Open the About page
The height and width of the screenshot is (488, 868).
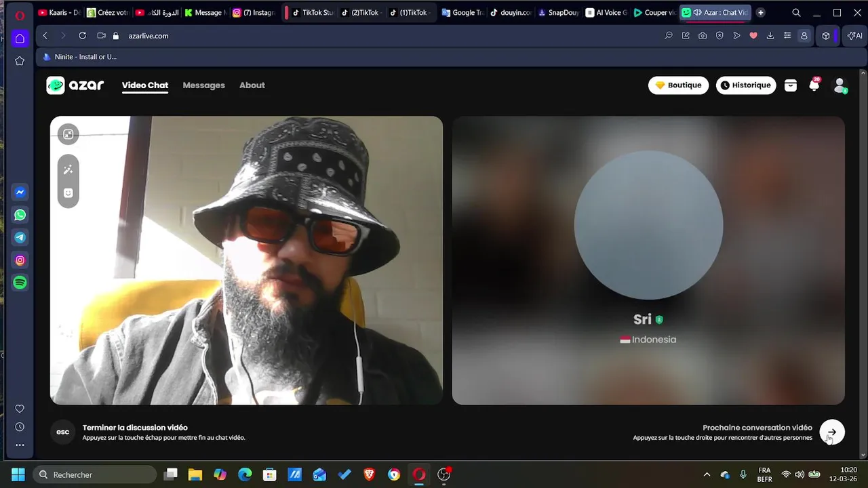pos(252,85)
